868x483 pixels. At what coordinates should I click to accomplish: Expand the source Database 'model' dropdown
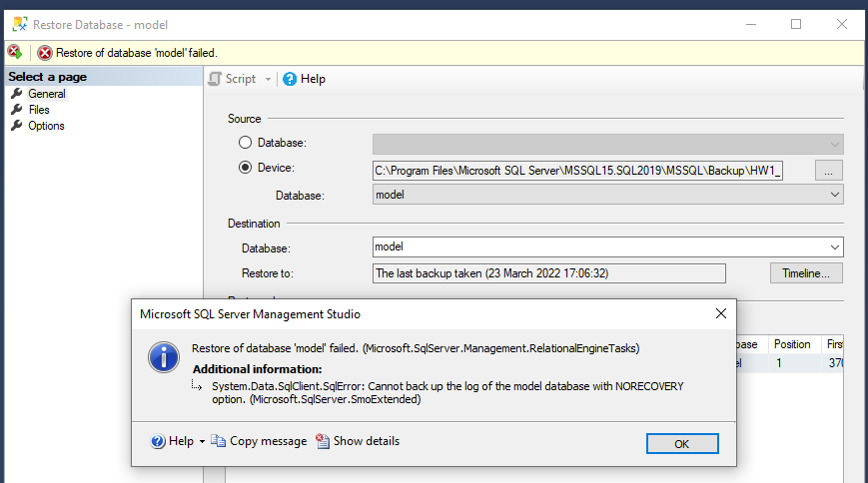click(835, 195)
